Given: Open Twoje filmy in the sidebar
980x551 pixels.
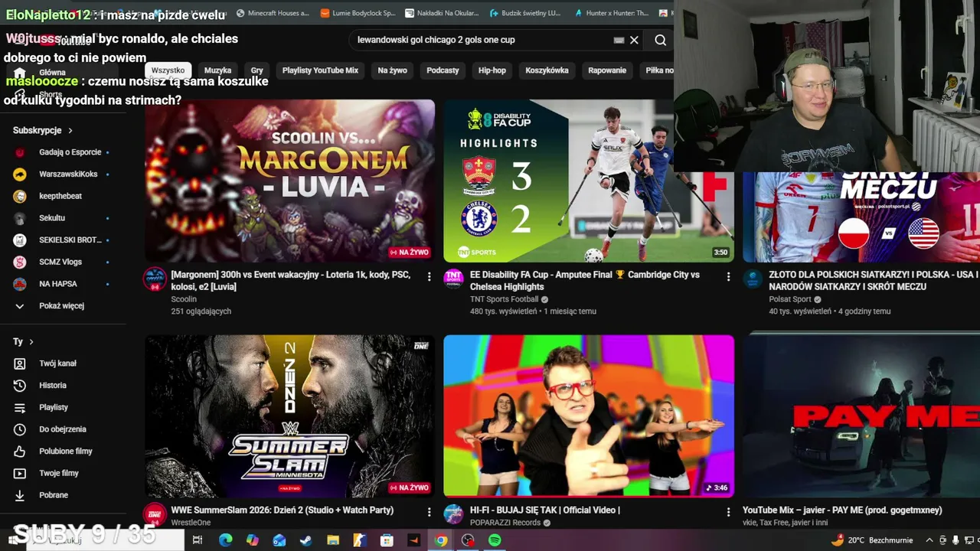Looking at the screenshot, I should pyautogui.click(x=59, y=473).
